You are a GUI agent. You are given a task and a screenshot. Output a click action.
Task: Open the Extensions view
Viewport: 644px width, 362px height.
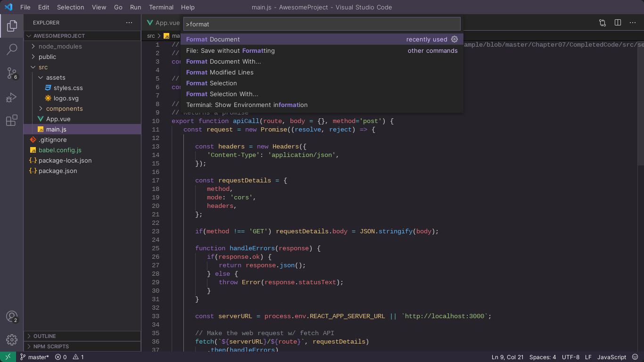pos(12,121)
